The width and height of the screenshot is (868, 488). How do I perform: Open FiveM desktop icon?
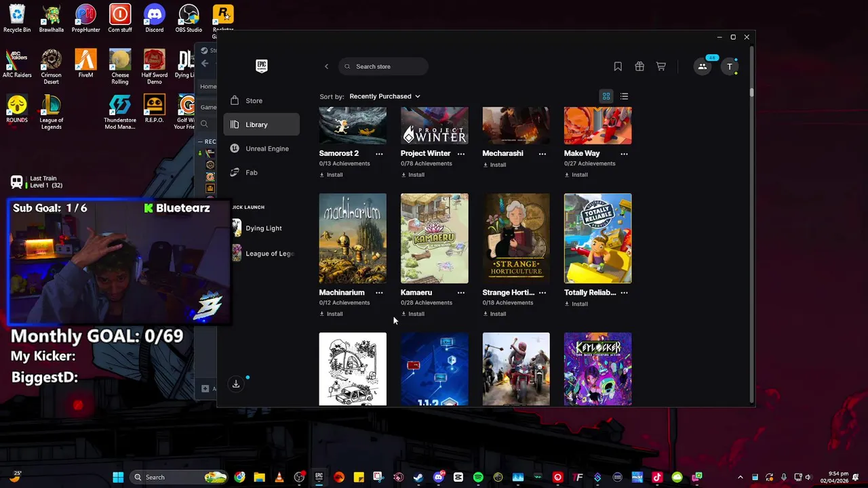pyautogui.click(x=85, y=64)
